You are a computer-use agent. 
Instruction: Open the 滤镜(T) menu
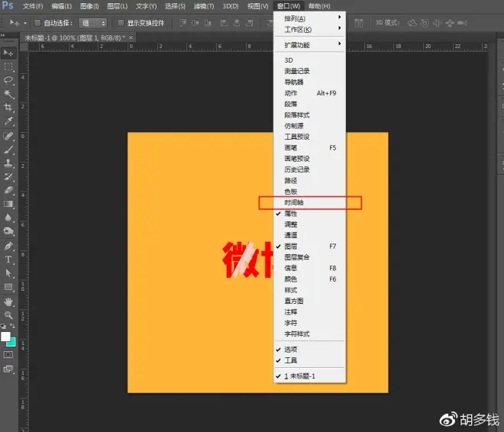pyautogui.click(x=204, y=6)
